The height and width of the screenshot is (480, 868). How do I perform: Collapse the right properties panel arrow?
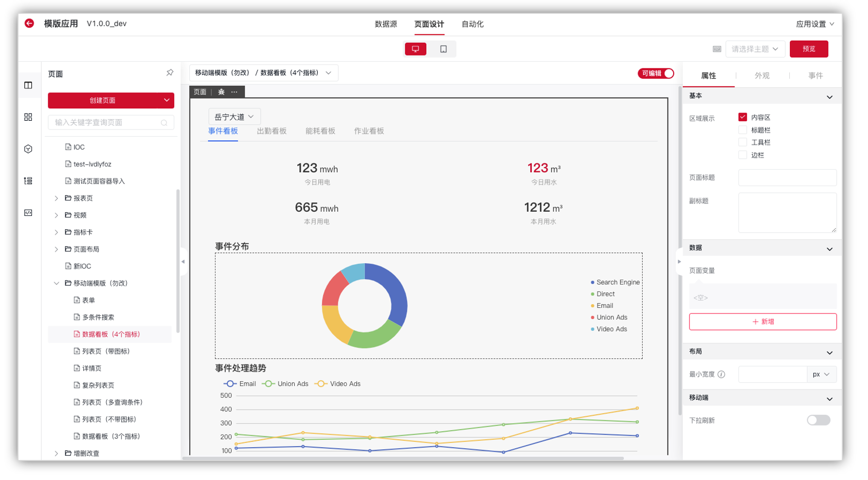click(679, 262)
